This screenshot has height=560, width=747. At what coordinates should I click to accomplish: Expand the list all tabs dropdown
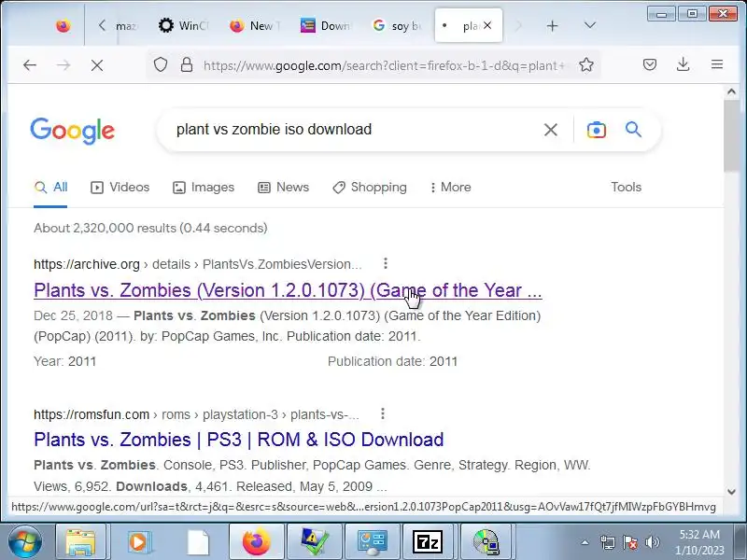point(590,25)
